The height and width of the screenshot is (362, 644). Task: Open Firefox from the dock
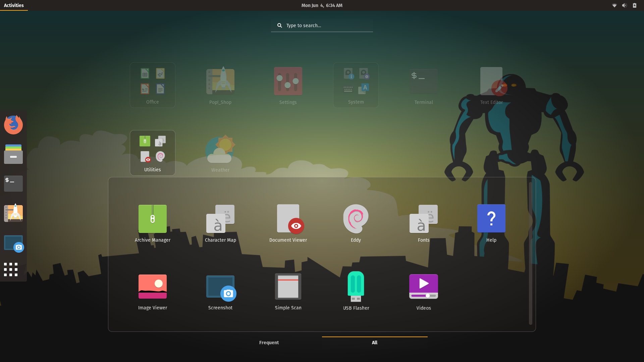[x=13, y=125]
